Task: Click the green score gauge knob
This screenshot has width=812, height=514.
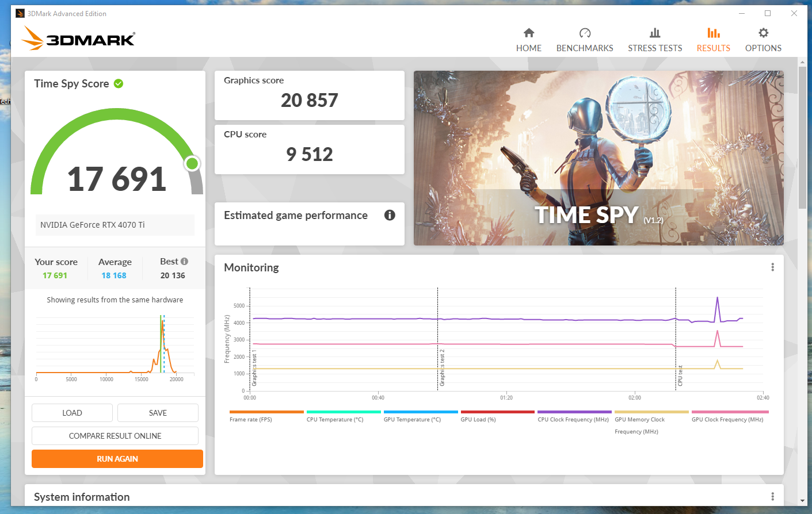Action: pyautogui.click(x=192, y=164)
